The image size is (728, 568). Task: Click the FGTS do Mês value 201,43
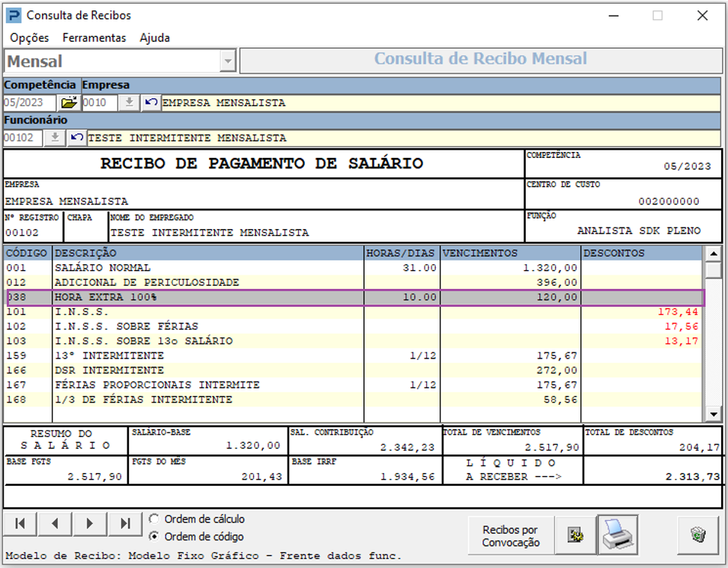(x=261, y=477)
